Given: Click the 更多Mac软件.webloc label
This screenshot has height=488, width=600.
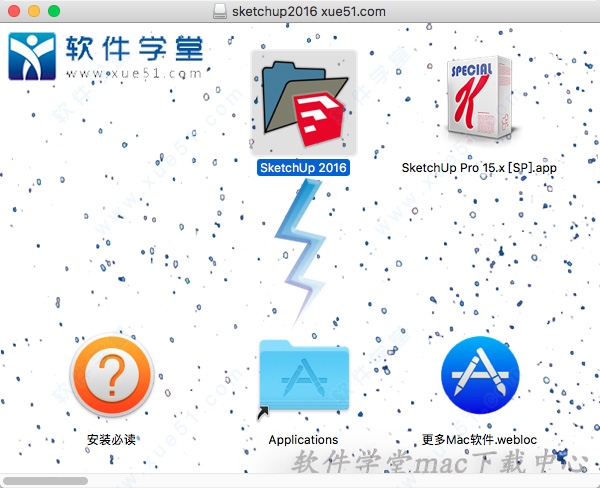Looking at the screenshot, I should [x=479, y=439].
